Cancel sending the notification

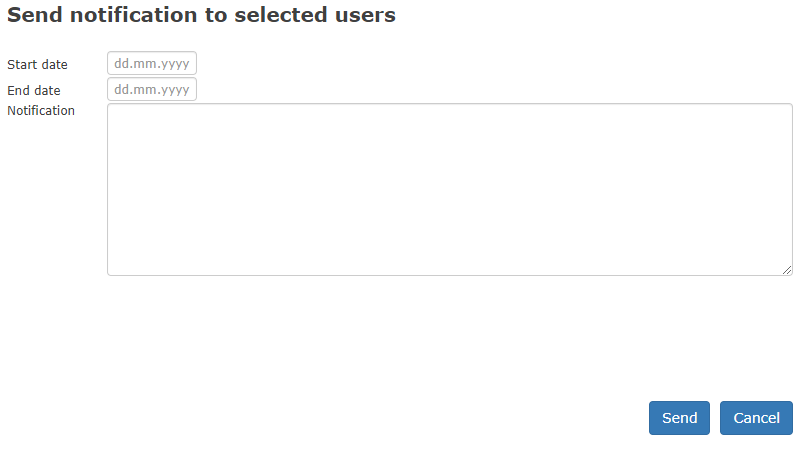pos(756,418)
